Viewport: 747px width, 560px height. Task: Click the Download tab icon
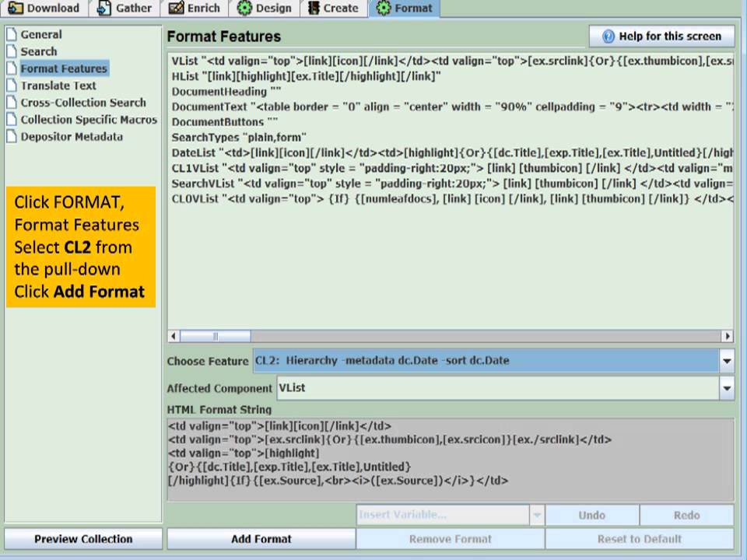click(16, 8)
